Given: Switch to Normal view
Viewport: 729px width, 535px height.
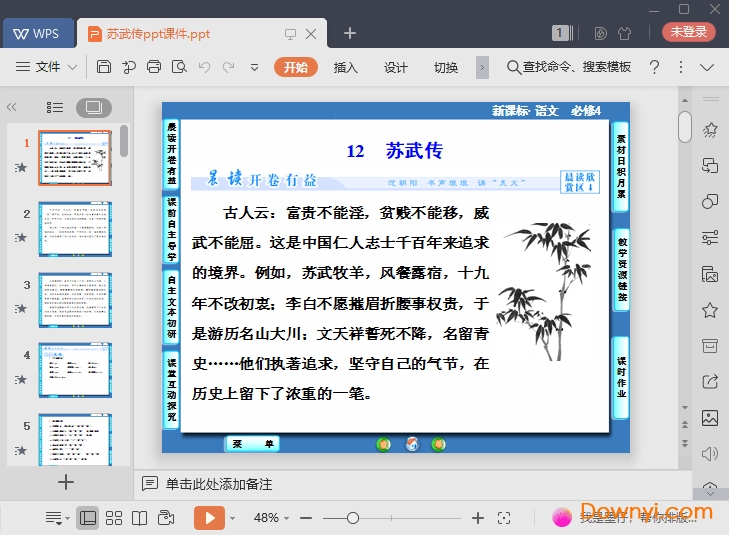Looking at the screenshot, I should tap(88, 518).
